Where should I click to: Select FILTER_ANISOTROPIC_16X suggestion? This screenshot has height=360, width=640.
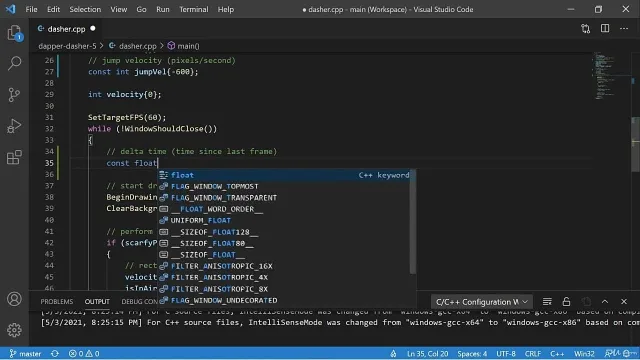tap(284, 266)
